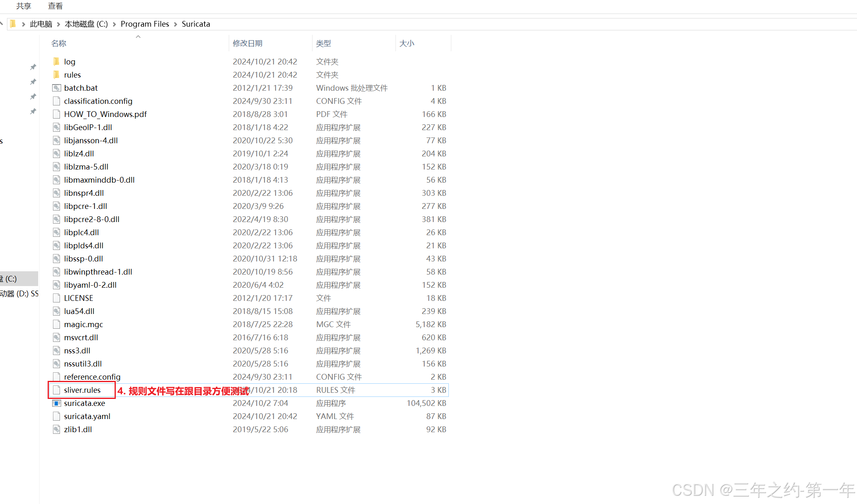Select the libGeoIP-1.dll file icon
The image size is (857, 504).
point(56,127)
